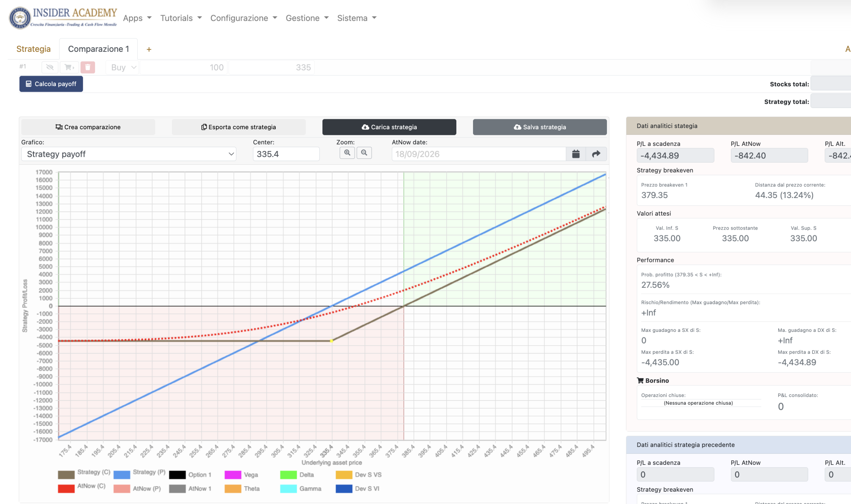Click previous strategy P/L AtNow field

[x=770, y=474]
